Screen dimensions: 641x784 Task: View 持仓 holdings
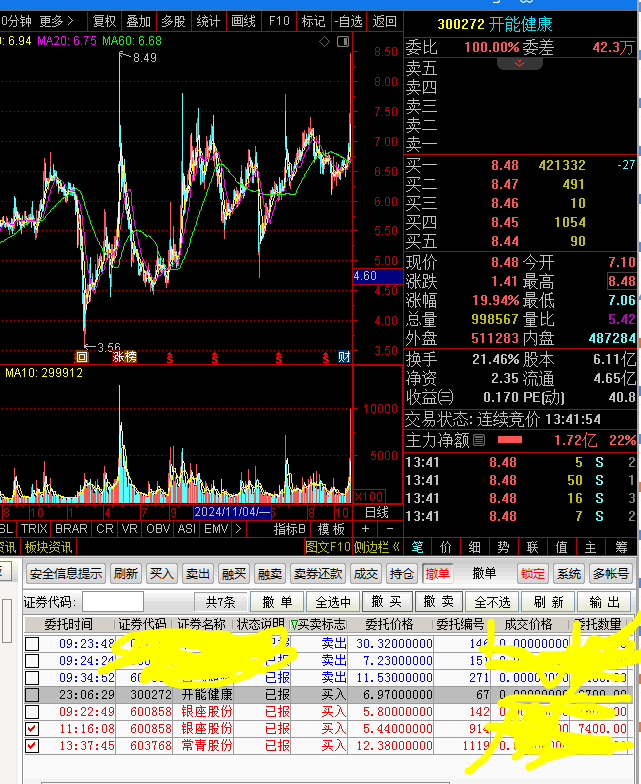click(402, 574)
